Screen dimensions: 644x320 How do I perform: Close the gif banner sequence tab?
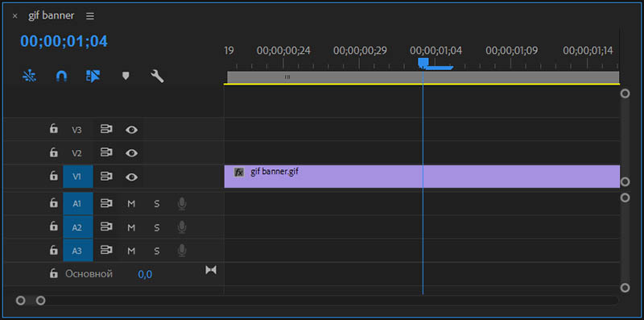(x=15, y=16)
